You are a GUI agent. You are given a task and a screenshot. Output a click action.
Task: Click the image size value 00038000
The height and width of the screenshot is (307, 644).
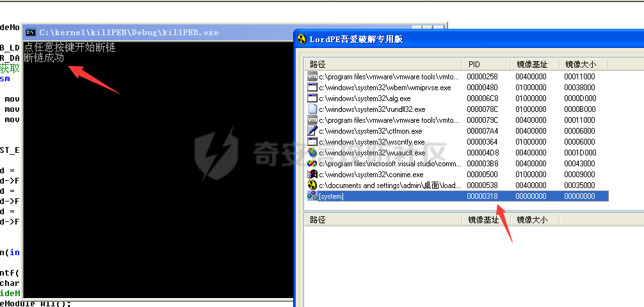point(579,88)
